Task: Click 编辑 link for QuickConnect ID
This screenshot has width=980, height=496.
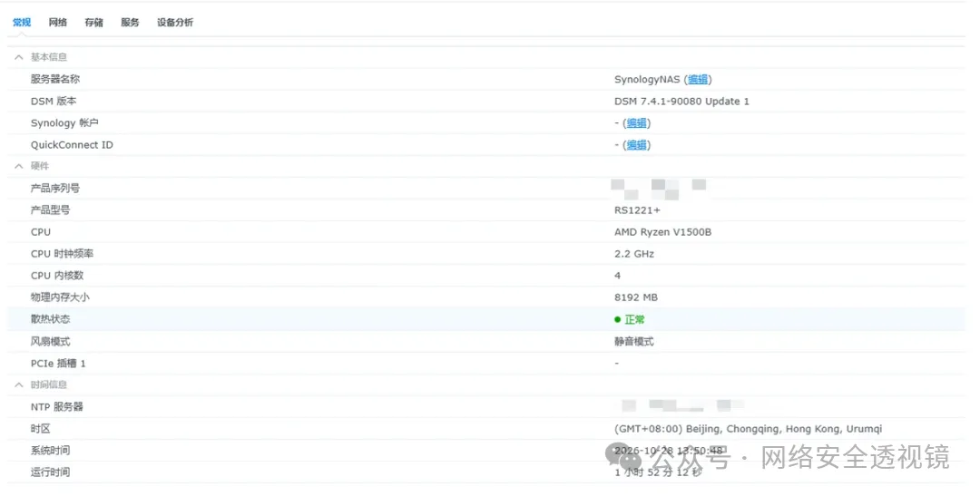Action: (636, 145)
